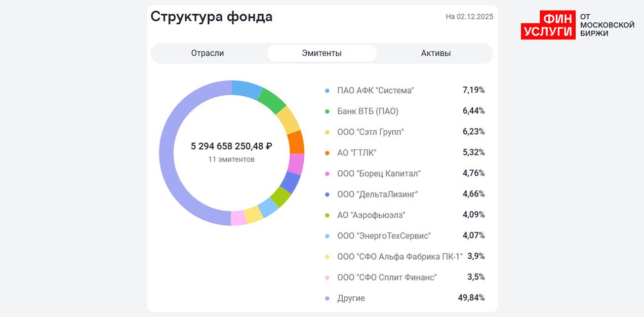Click the orange dot beside АО "ГТЛК"

click(x=327, y=153)
